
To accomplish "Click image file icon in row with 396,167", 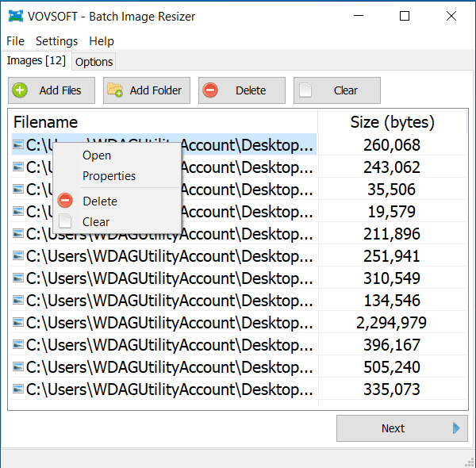I will 18,345.
